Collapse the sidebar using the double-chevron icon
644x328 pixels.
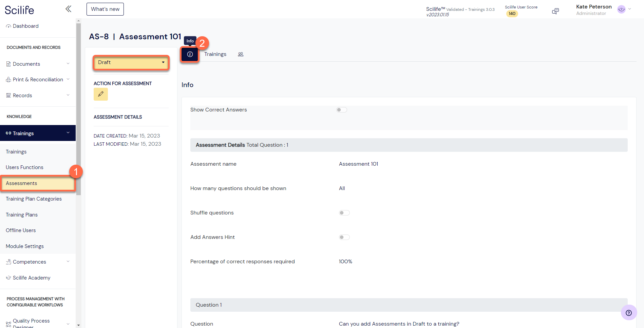[x=68, y=9]
